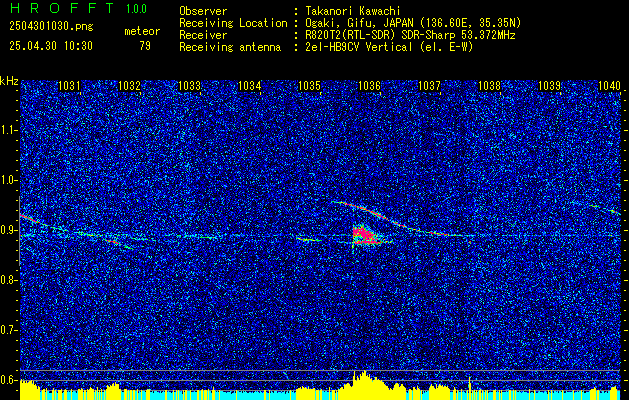Click the 1037 time axis marker
629x400 pixels.
click(x=429, y=85)
